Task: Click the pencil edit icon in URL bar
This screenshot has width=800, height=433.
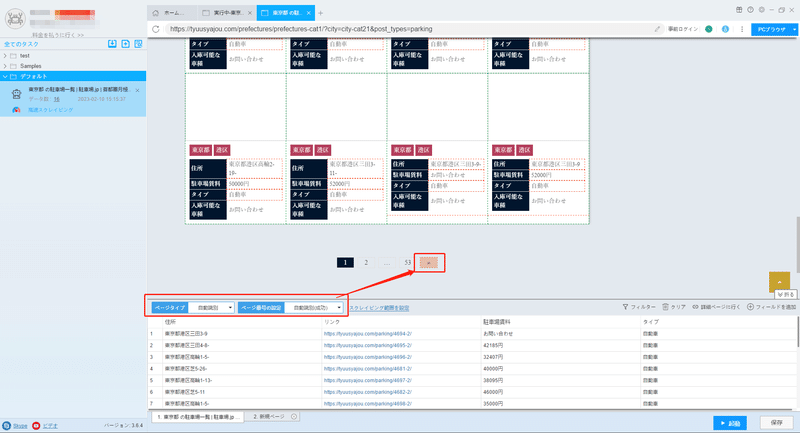Action: [x=657, y=29]
